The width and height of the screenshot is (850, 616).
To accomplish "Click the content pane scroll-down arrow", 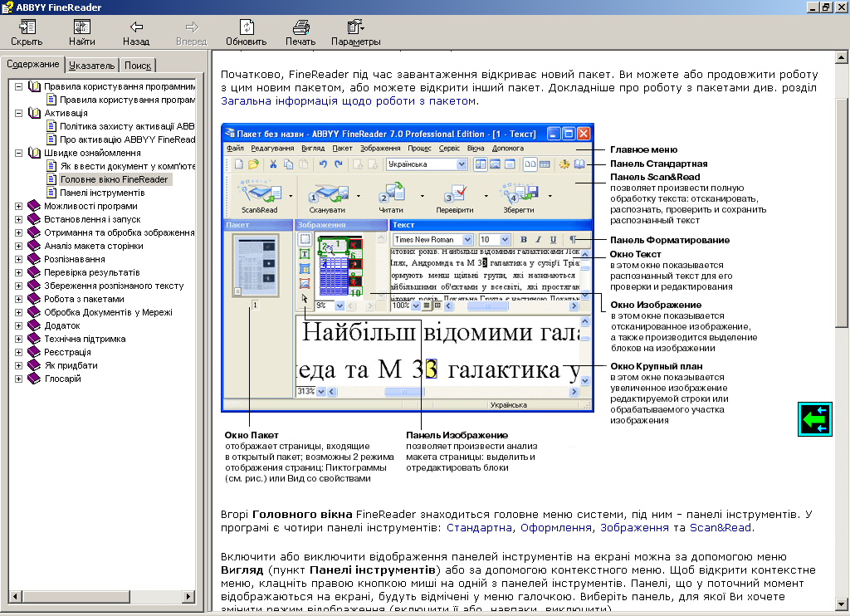I will 841,604.
